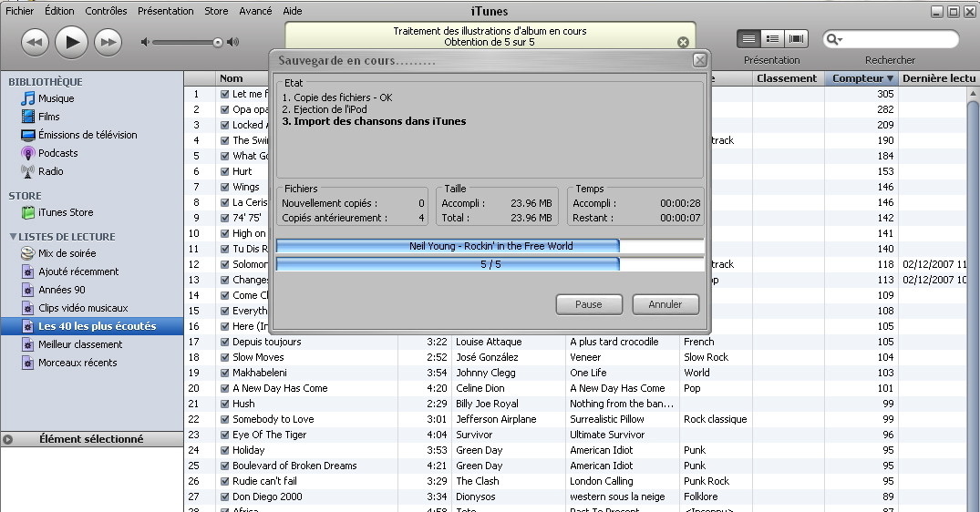Sort by the Nom column header
980x512 pixels.
(x=232, y=78)
